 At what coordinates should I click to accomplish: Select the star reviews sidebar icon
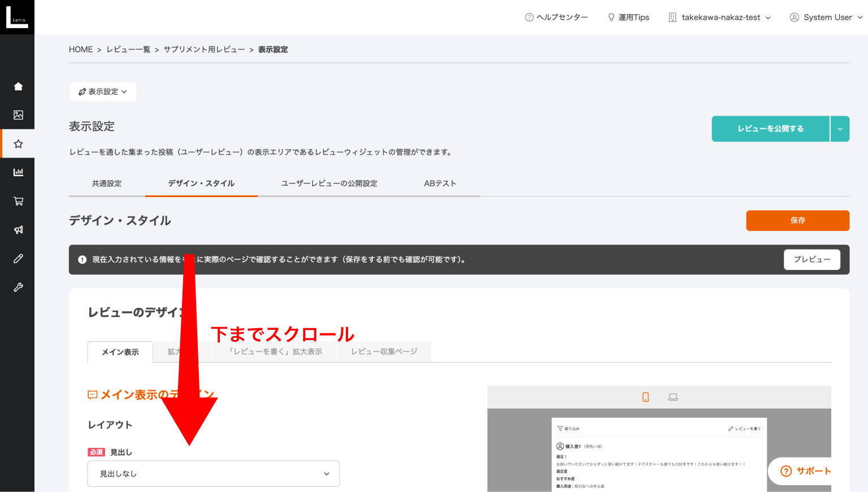(x=18, y=144)
